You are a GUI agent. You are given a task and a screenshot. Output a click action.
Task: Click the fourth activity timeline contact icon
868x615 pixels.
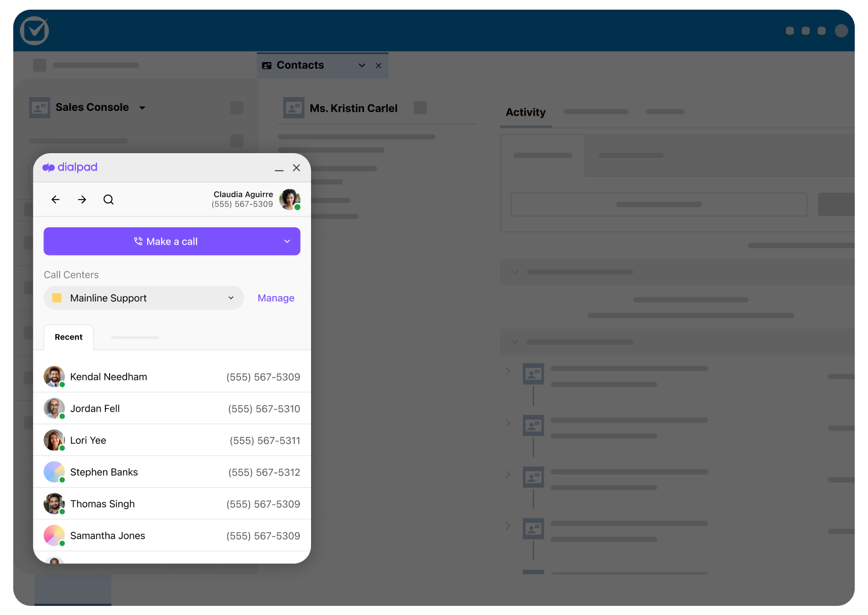[533, 529]
